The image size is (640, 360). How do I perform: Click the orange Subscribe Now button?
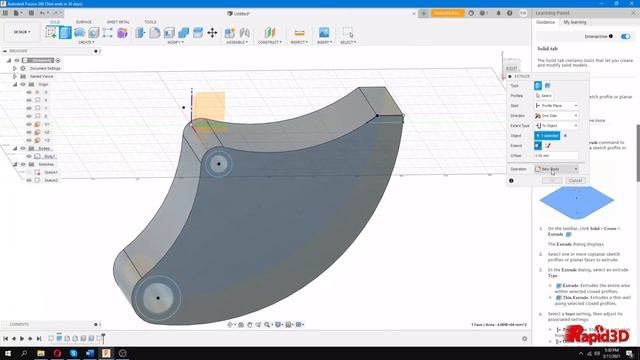coord(447,13)
